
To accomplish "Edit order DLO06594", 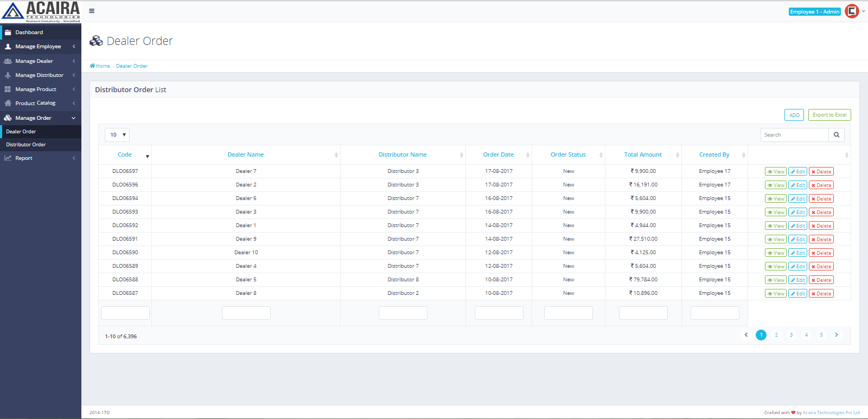I will (x=797, y=199).
